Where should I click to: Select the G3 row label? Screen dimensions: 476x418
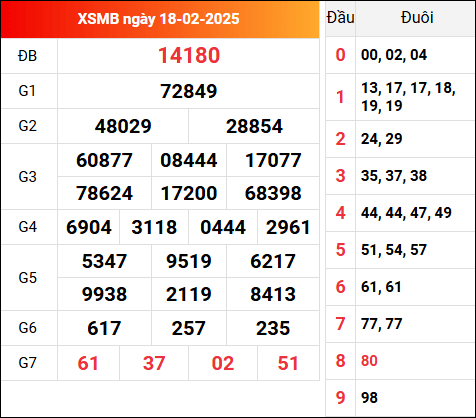pos(27,177)
